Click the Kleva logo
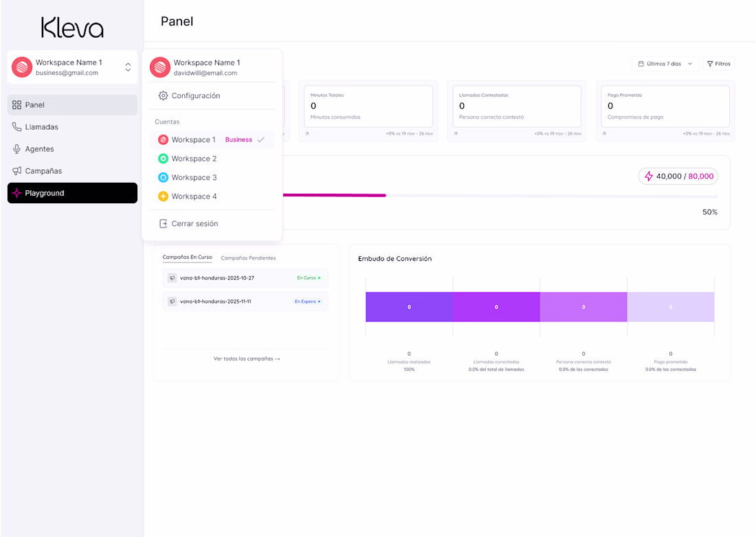This screenshot has width=756, height=537. point(72,27)
